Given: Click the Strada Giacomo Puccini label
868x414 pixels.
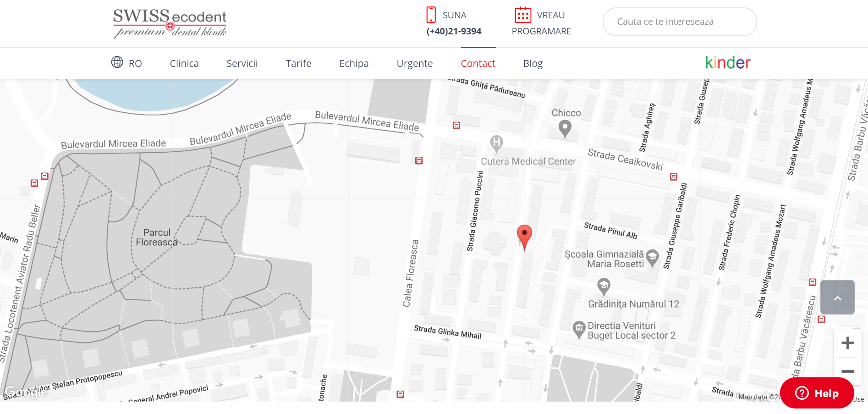Looking at the screenshot, I should [475, 211].
